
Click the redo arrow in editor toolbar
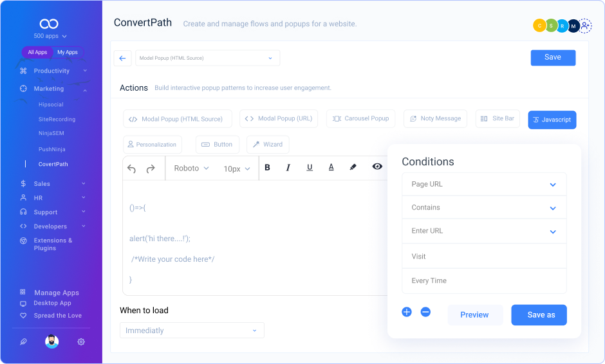click(x=151, y=168)
